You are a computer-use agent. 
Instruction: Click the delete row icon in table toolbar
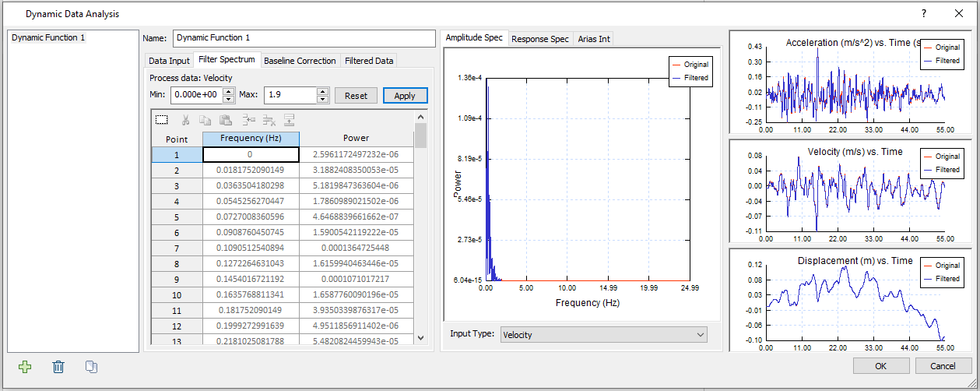269,120
